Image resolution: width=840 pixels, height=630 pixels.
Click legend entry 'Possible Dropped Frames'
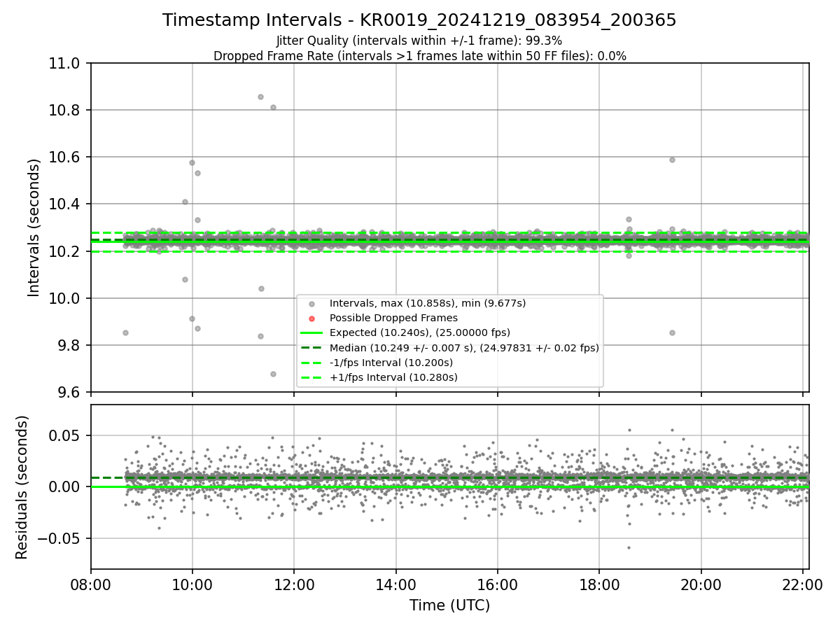[x=393, y=318]
